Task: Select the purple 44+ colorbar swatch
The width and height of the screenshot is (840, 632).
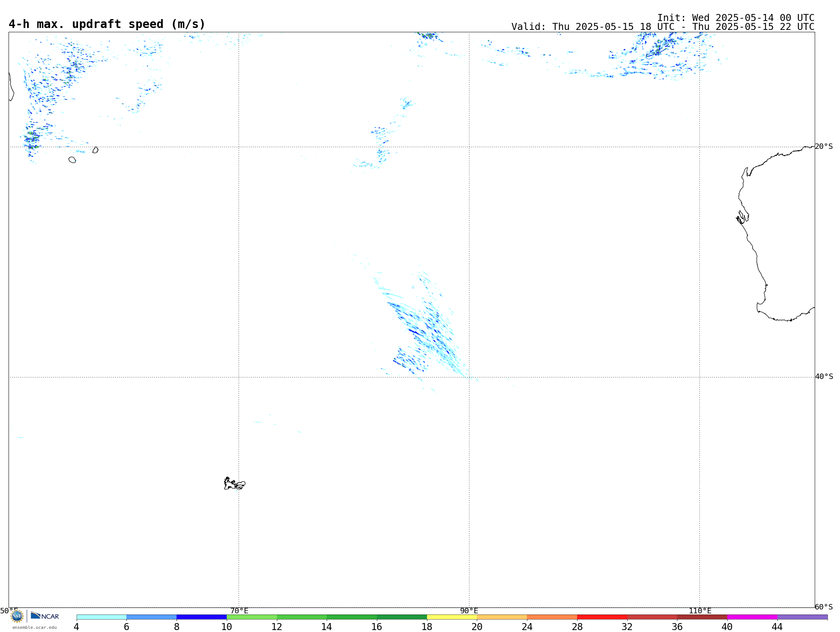Action: (802, 617)
